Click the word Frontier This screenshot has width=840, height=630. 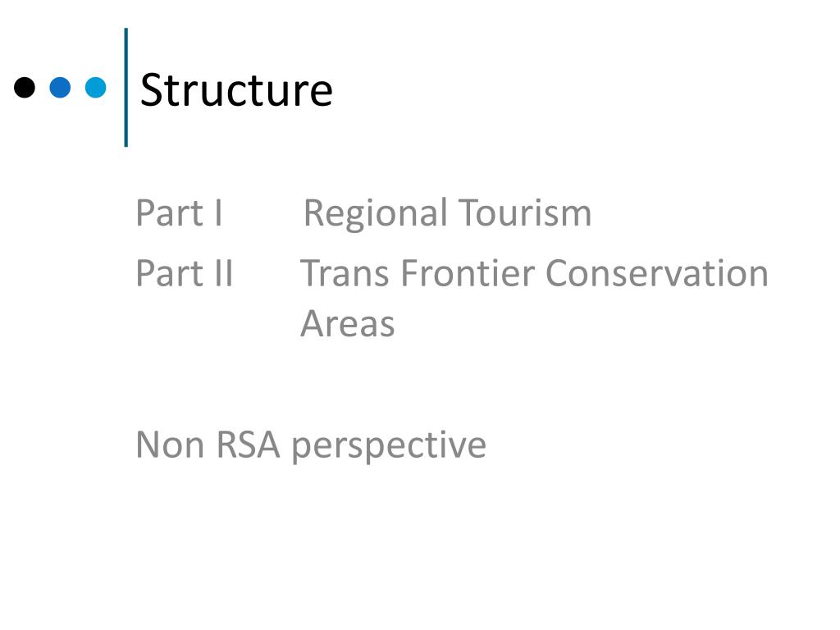[468, 273]
